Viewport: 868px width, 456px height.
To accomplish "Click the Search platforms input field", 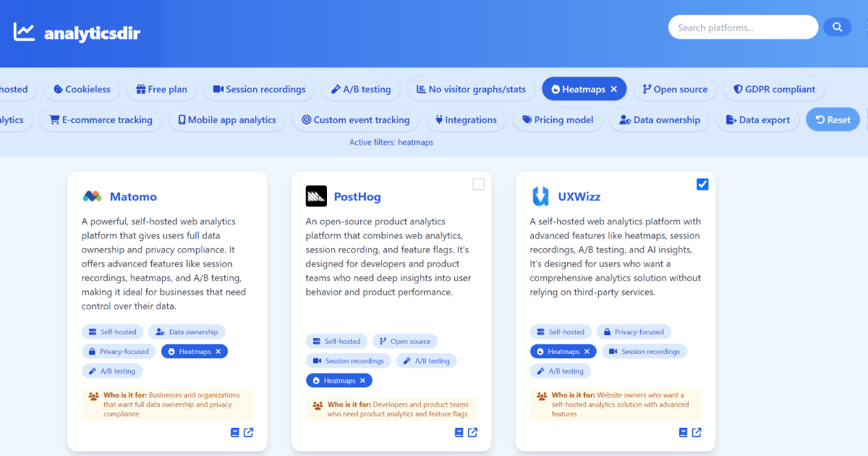I will pos(743,28).
